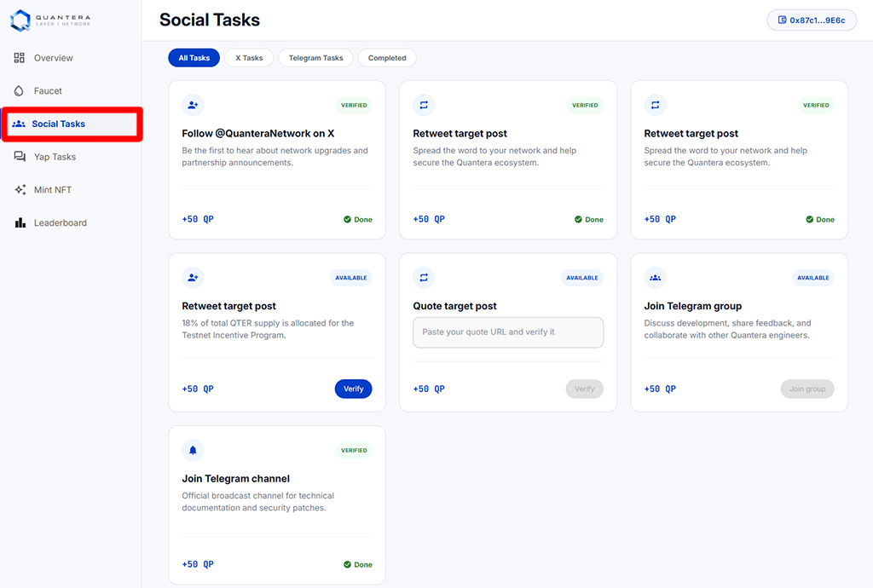Screen dimensions: 873x588
Task: Click AVAILABLE badge on Quote target post card
Action: (581, 278)
